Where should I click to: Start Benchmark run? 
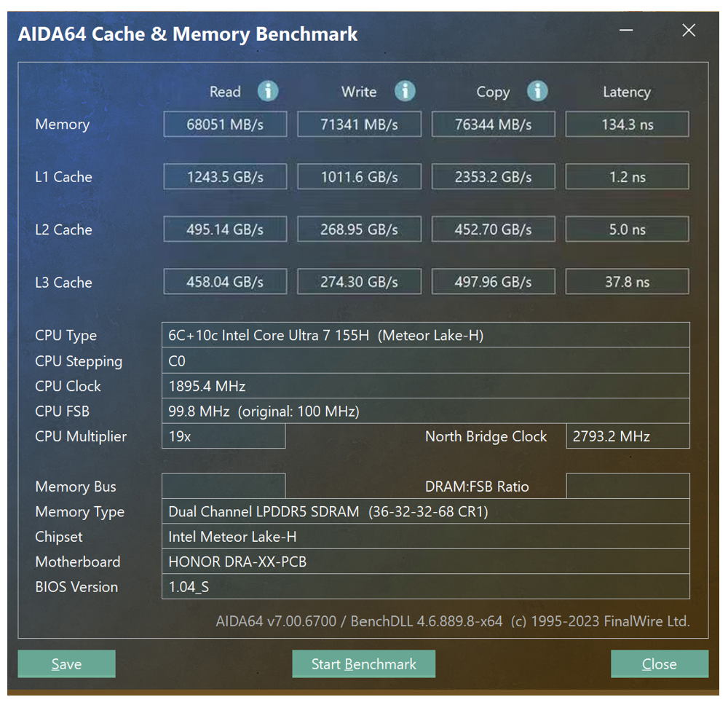(x=363, y=663)
